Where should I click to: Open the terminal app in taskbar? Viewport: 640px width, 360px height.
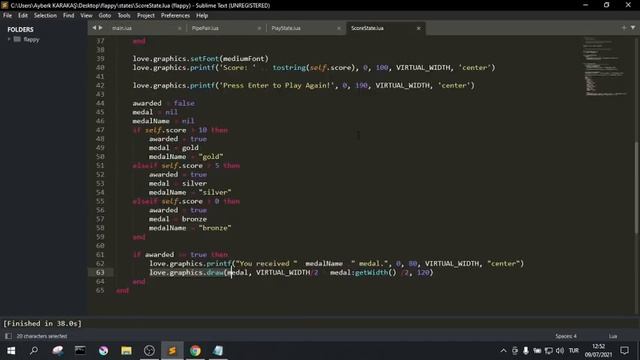pos(80,351)
